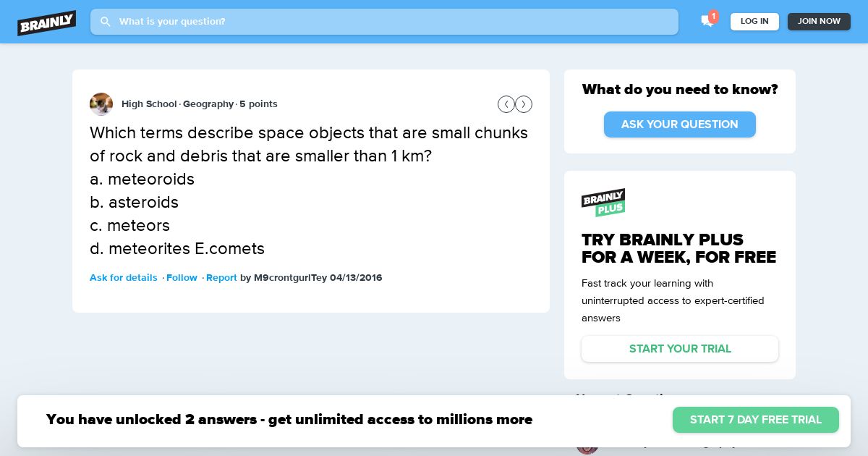The width and height of the screenshot is (868, 456).
Task: Open the asker's profile avatar
Action: pos(101,104)
